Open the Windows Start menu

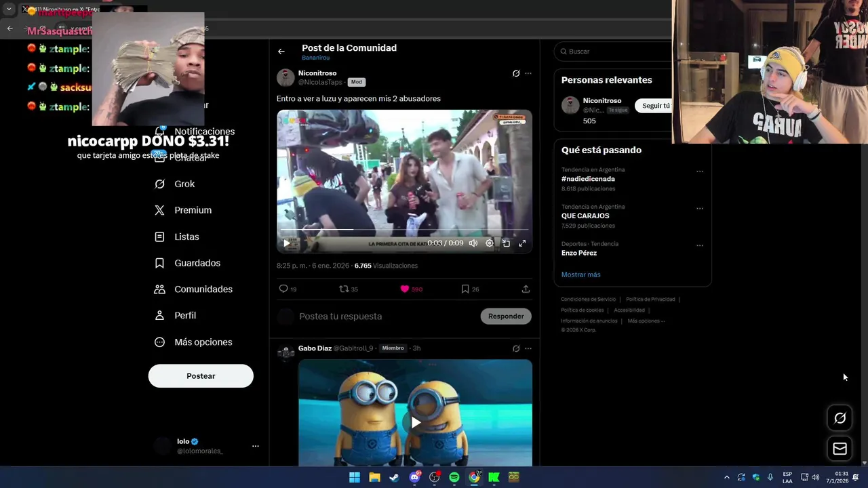tap(355, 477)
